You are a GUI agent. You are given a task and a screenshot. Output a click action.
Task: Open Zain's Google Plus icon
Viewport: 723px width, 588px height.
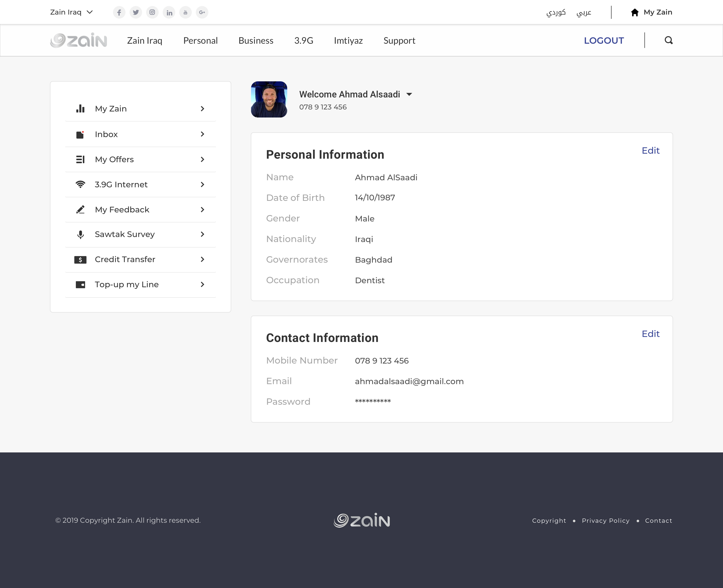202,13
